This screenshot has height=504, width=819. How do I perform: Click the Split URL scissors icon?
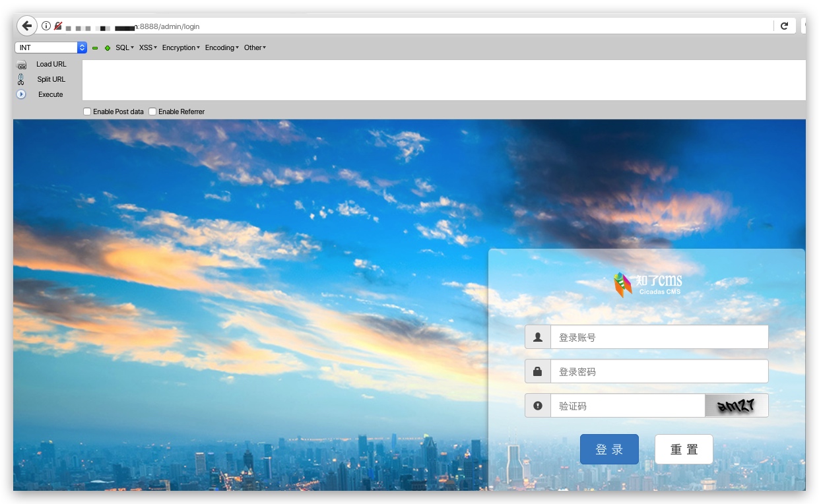pyautogui.click(x=21, y=79)
